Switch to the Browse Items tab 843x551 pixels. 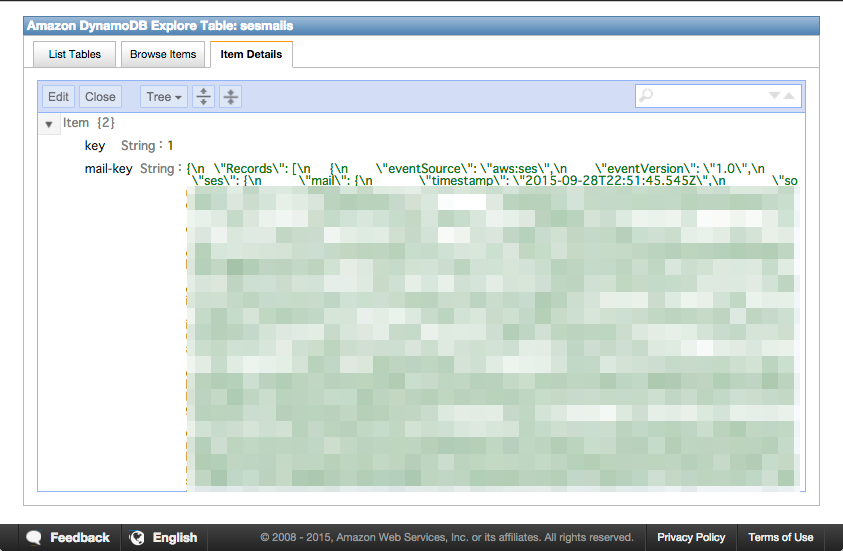(x=163, y=54)
